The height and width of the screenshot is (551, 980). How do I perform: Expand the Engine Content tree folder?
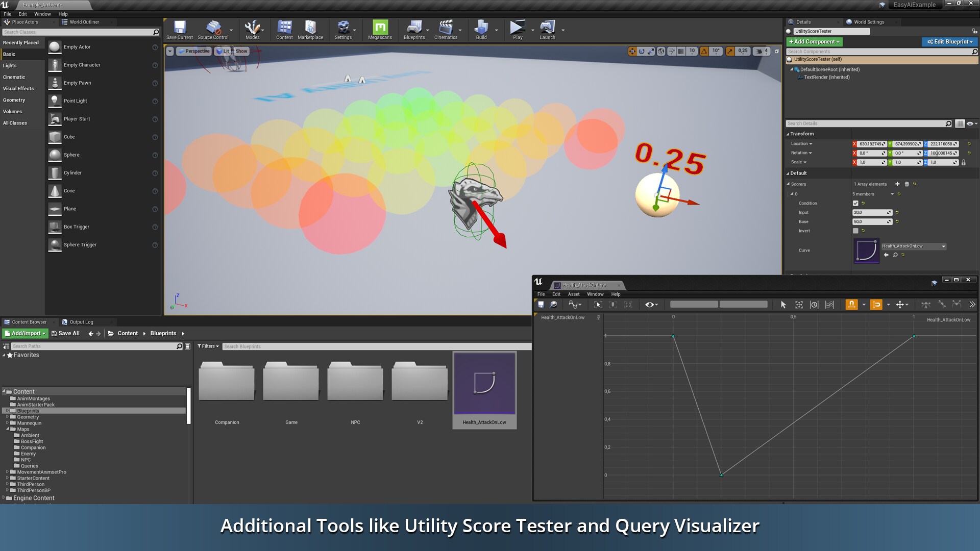coord(4,498)
